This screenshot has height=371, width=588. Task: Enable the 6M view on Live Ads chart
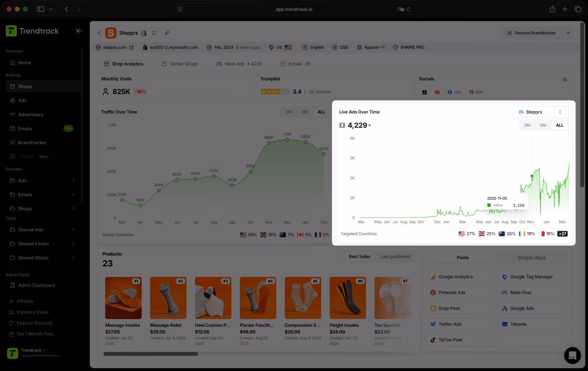pos(543,125)
